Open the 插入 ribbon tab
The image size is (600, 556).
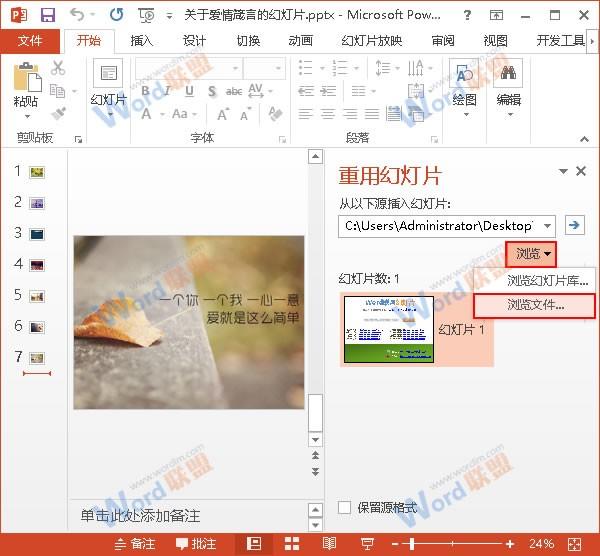tap(142, 41)
